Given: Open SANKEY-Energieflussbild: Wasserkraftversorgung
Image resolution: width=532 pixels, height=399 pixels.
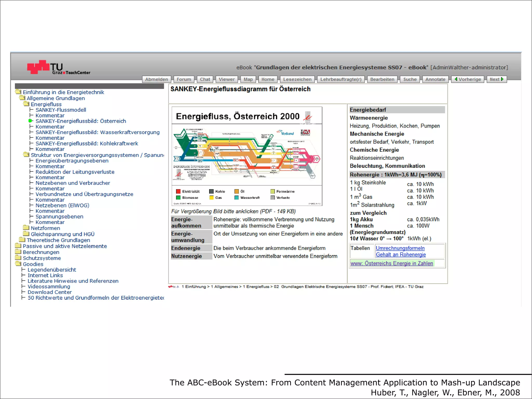Looking at the screenshot, I should point(98,132).
